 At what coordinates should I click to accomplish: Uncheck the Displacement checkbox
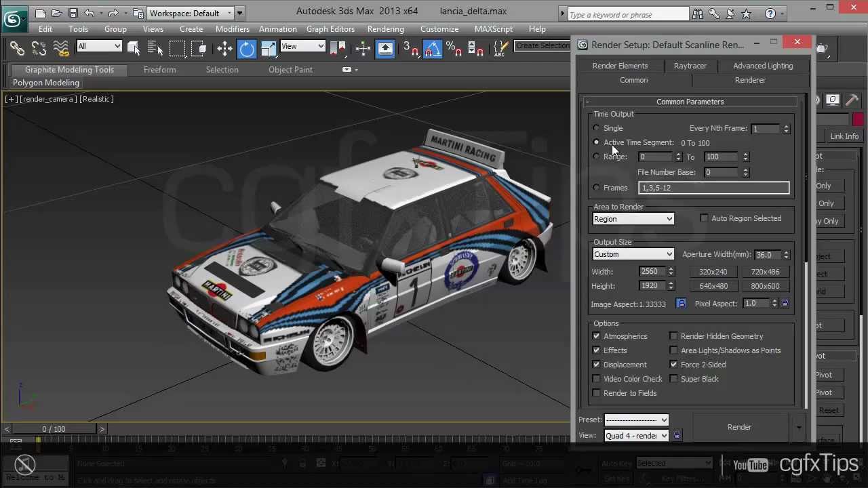(596, 365)
